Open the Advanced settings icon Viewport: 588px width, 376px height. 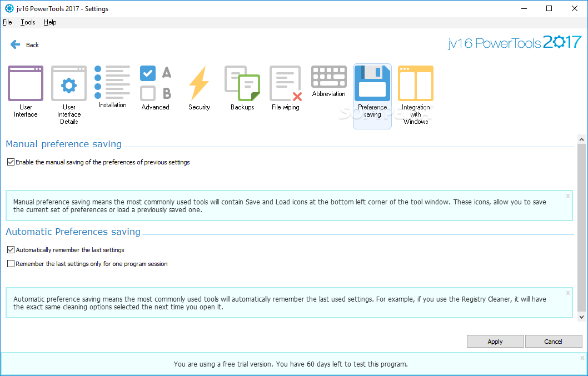(x=156, y=84)
